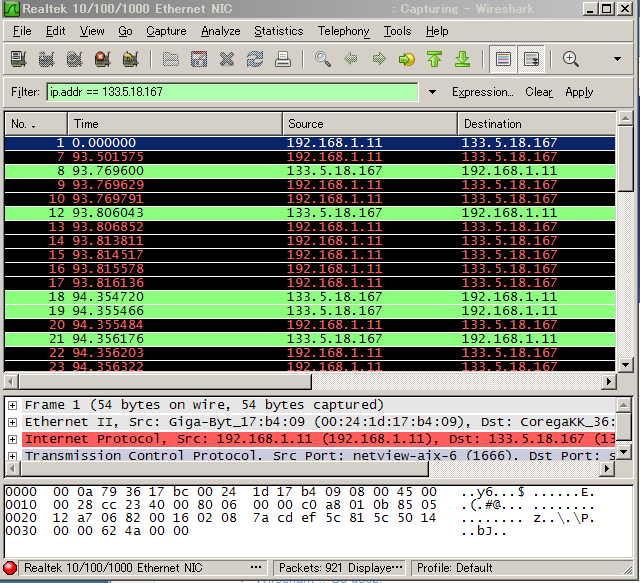Open the Go menu
The height and width of the screenshot is (583, 640).
click(x=125, y=31)
